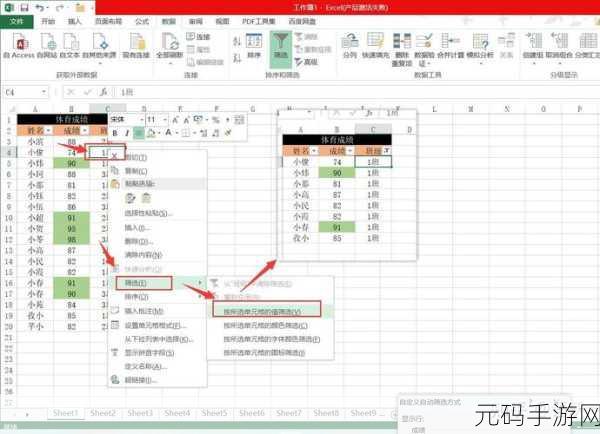
Task: Choose filter by selected cell's value (V)
Action: pos(267,310)
